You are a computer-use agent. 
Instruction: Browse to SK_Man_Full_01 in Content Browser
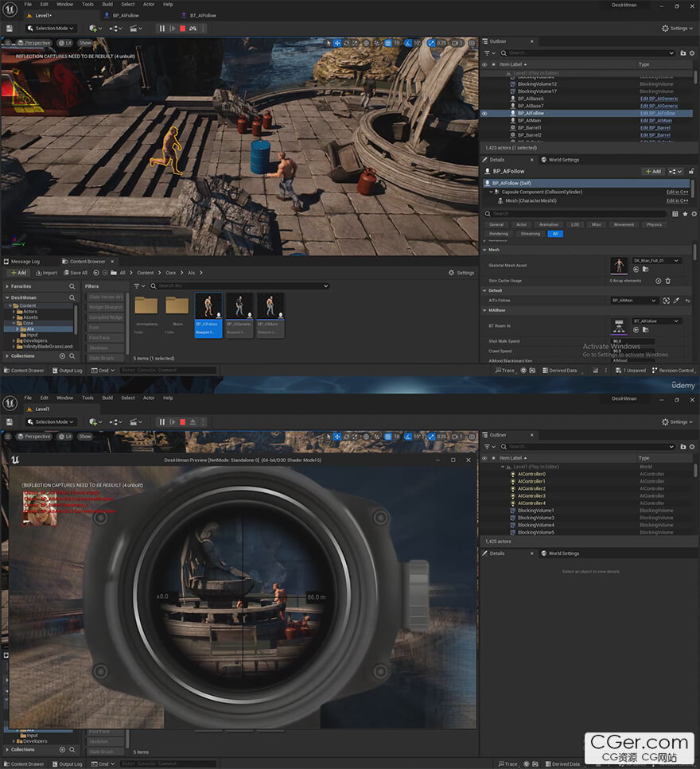tap(646, 270)
